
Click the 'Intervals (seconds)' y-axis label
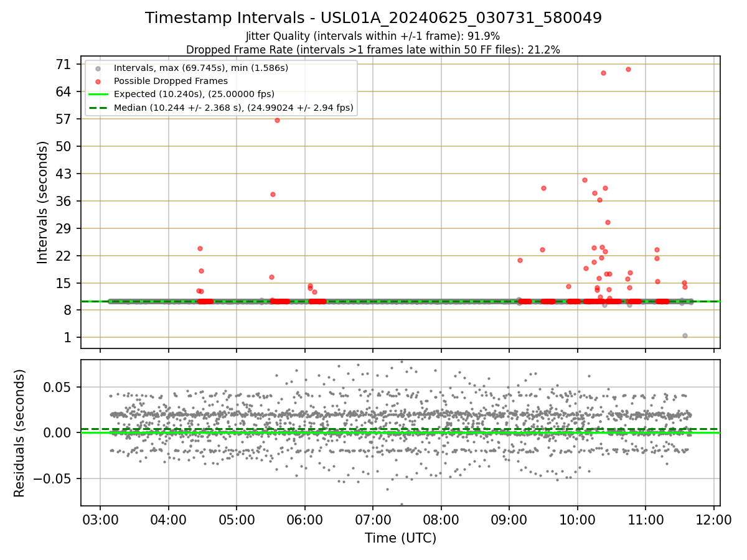42,202
